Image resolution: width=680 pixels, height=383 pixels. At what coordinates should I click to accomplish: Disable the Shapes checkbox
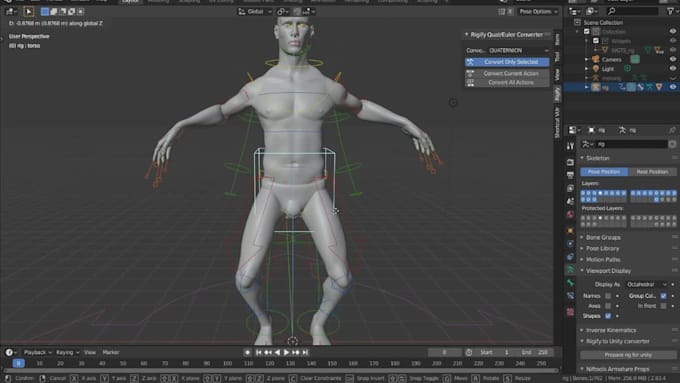pyautogui.click(x=608, y=316)
